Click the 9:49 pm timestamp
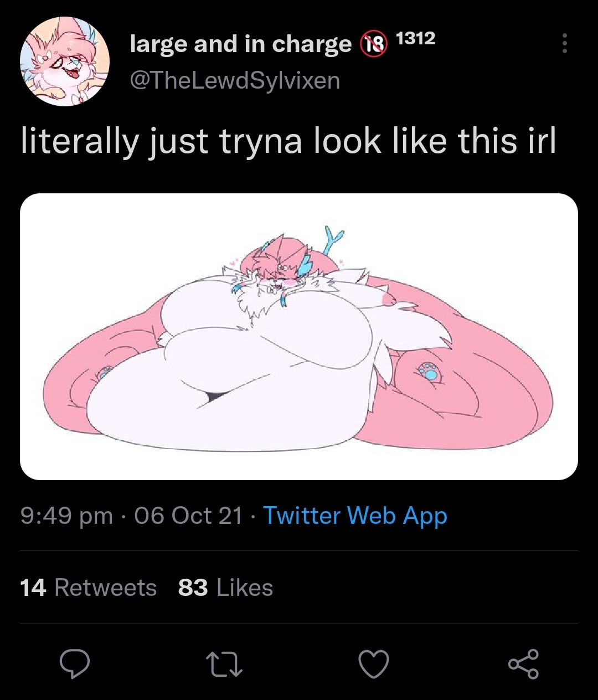 pos(66,516)
